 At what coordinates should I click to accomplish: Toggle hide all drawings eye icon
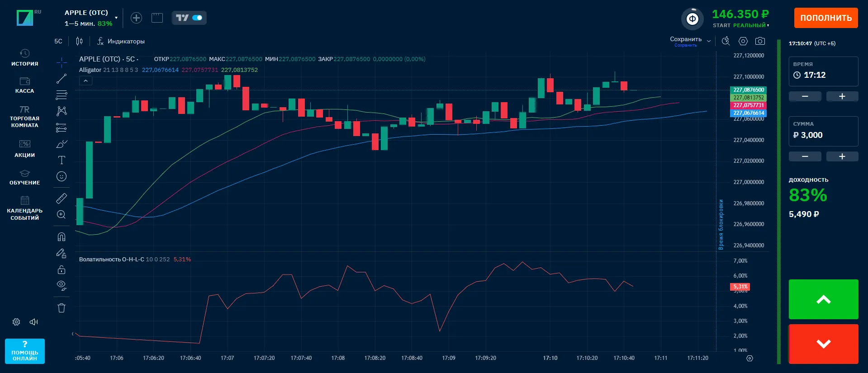pos(62,285)
